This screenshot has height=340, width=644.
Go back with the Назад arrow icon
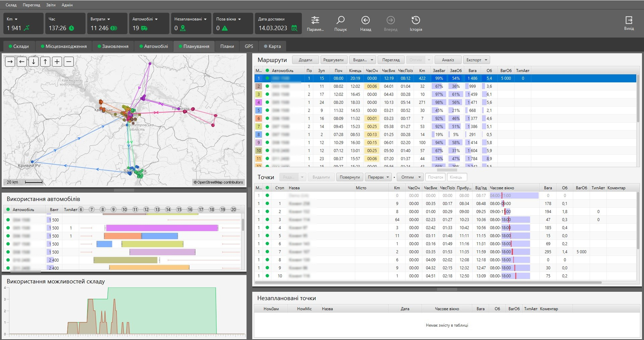(365, 20)
